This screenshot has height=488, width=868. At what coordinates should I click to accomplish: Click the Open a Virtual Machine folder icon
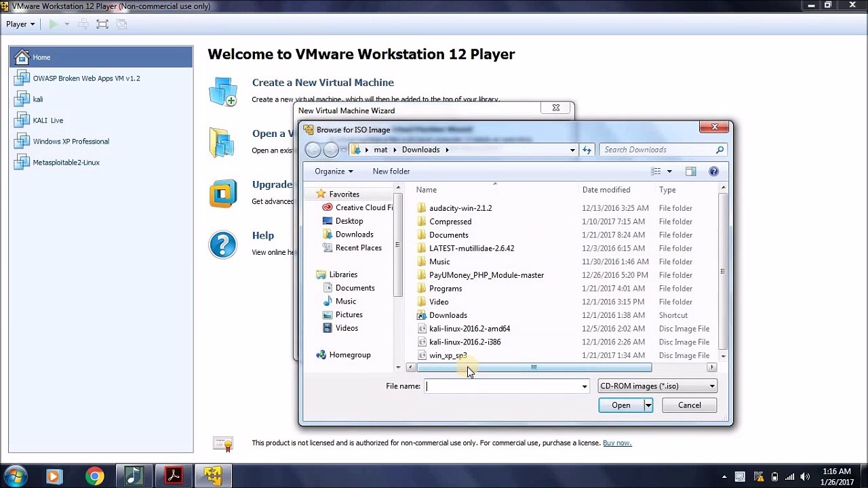tap(222, 142)
